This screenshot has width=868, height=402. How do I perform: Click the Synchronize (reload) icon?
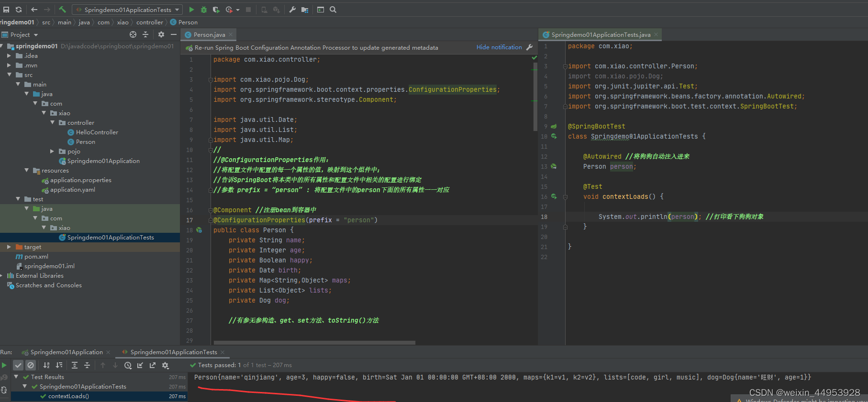19,10
